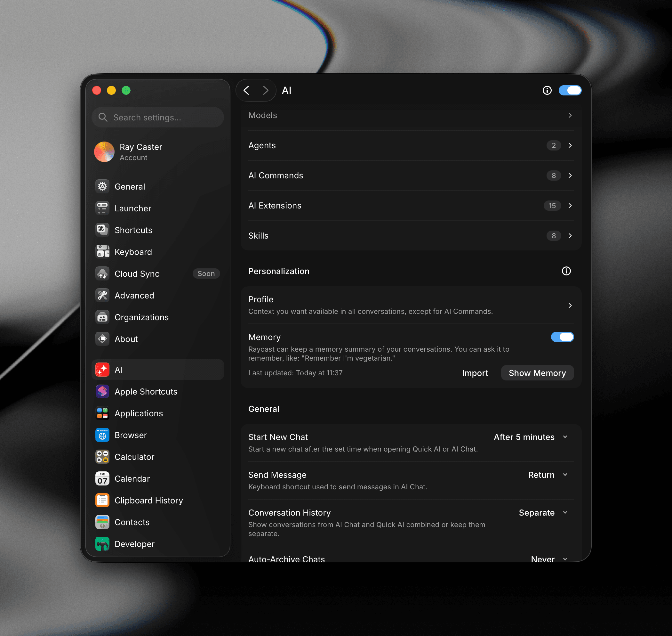
Task: Click the Soon badge on Cloud Sync
Action: point(206,273)
